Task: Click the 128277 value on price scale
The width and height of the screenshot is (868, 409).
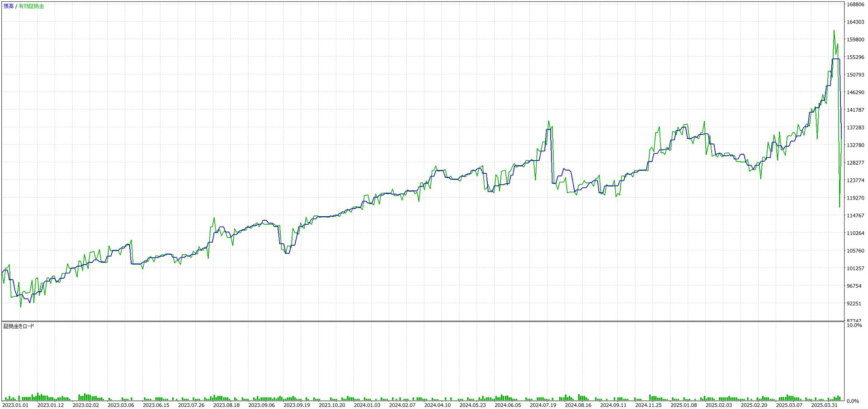Action: [855, 163]
